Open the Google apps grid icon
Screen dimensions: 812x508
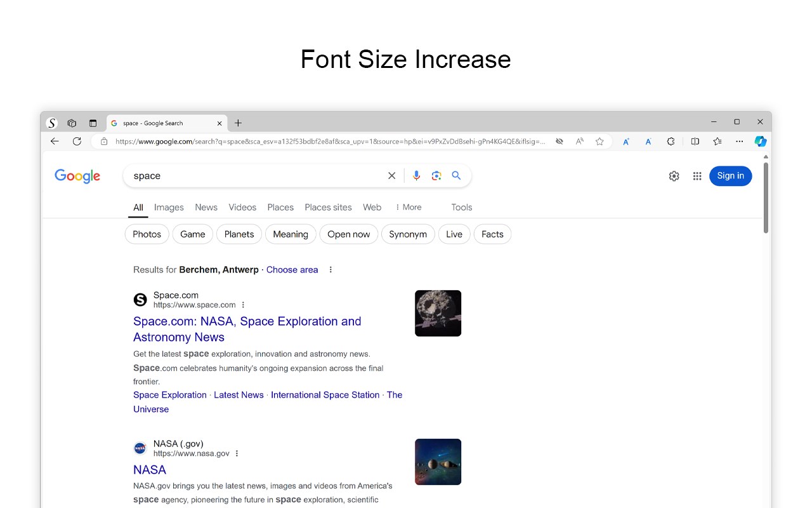click(697, 176)
